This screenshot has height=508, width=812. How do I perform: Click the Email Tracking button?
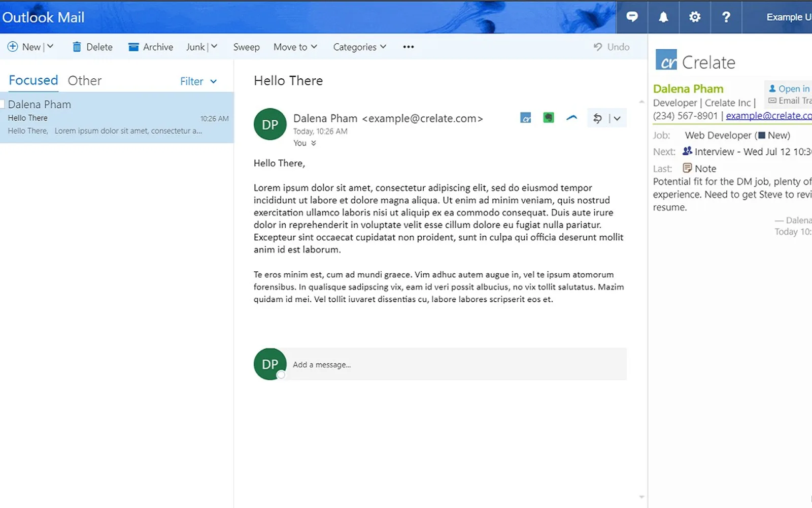coord(790,101)
